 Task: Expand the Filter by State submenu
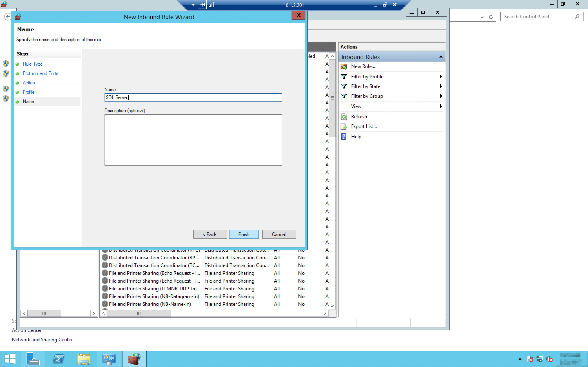click(x=441, y=86)
